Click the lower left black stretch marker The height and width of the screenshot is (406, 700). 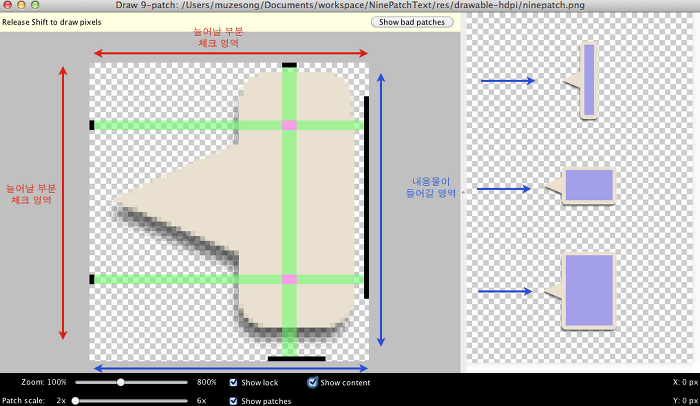pyautogui.click(x=92, y=280)
